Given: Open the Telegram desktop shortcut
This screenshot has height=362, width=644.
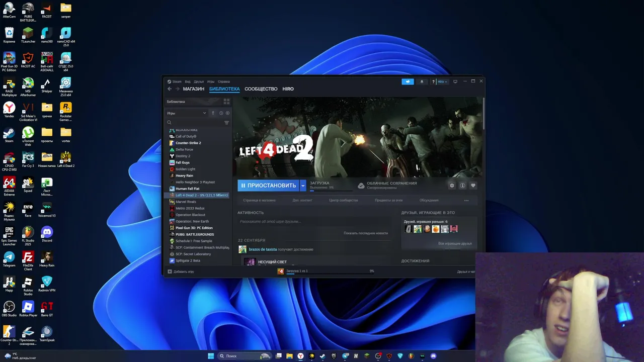Looking at the screenshot, I should pyautogui.click(x=9, y=259).
